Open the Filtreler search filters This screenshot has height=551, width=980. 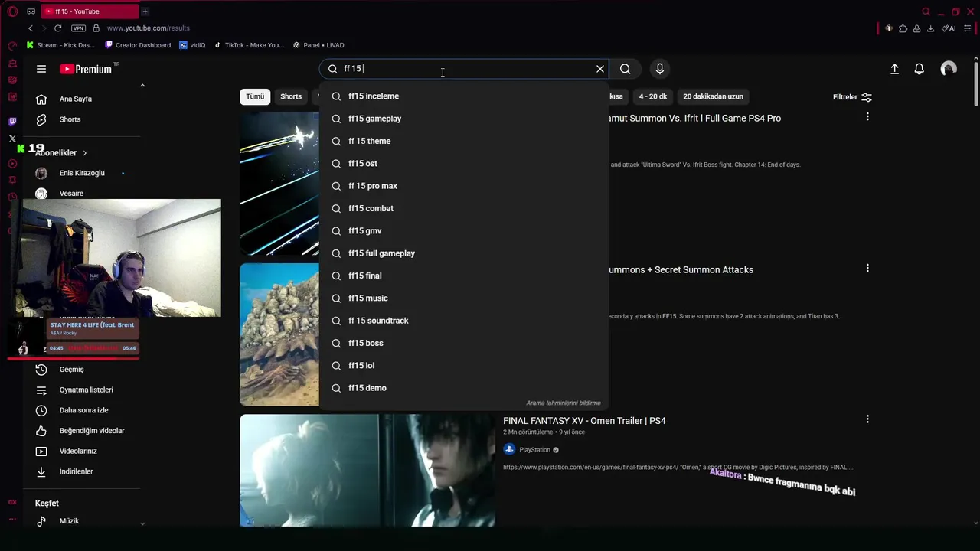pos(852,97)
